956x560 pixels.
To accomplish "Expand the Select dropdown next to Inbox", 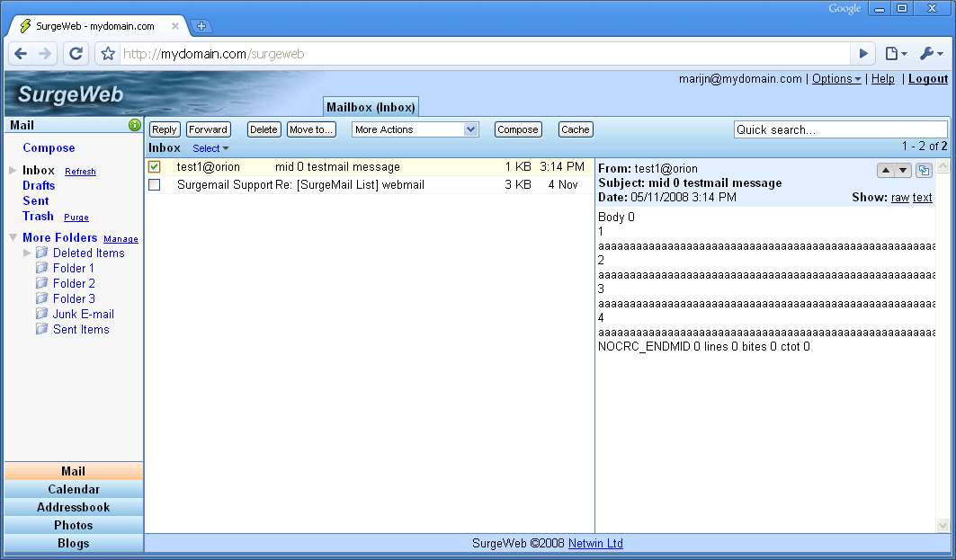I will pyautogui.click(x=210, y=148).
